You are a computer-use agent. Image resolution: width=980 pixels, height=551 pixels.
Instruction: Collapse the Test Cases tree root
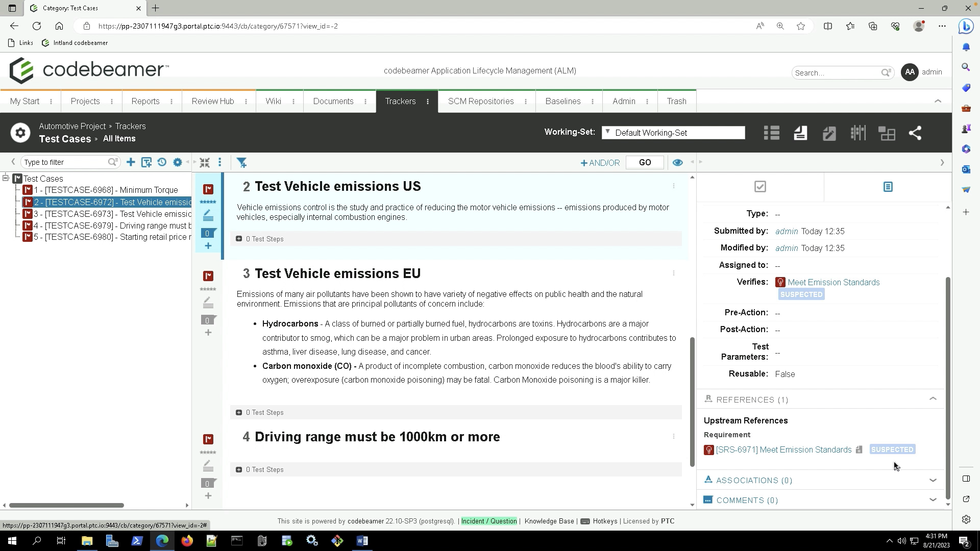point(6,178)
